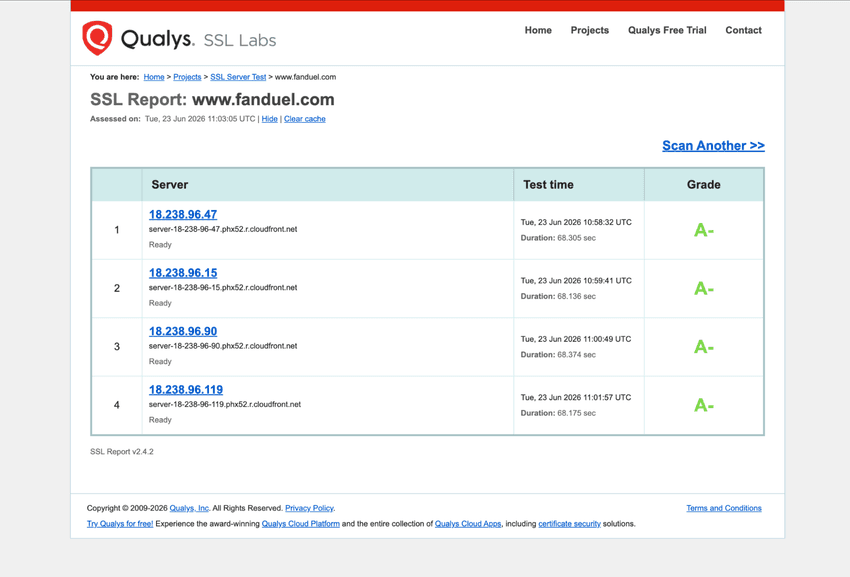Open server 18.238.96.90 report link

click(x=183, y=331)
